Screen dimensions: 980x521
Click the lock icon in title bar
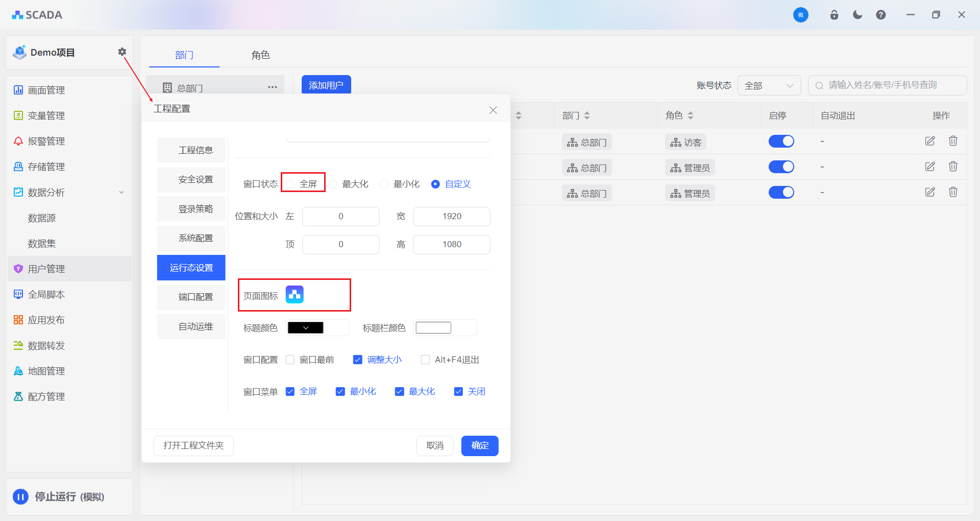(834, 15)
